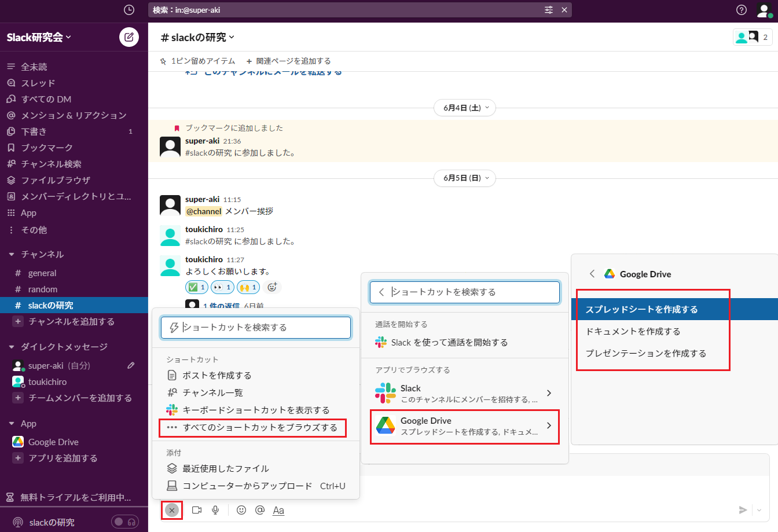Click the checkmark reaction on toukichiro's message
778x532 pixels.
(x=196, y=287)
